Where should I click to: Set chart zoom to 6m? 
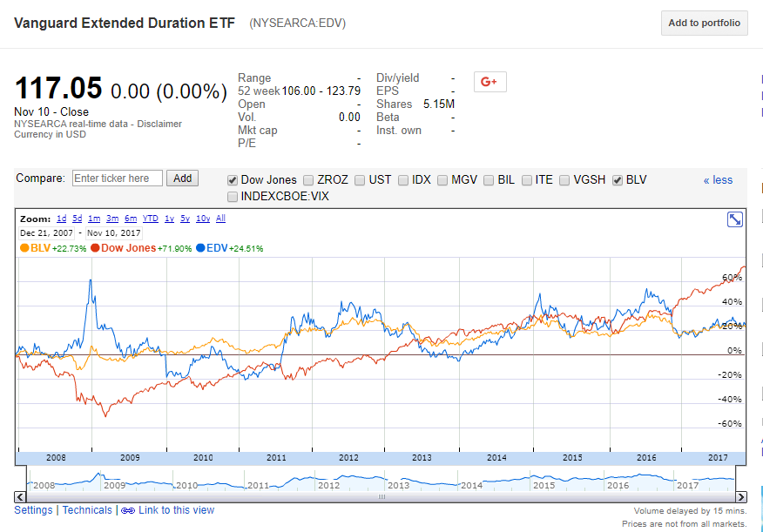(131, 219)
